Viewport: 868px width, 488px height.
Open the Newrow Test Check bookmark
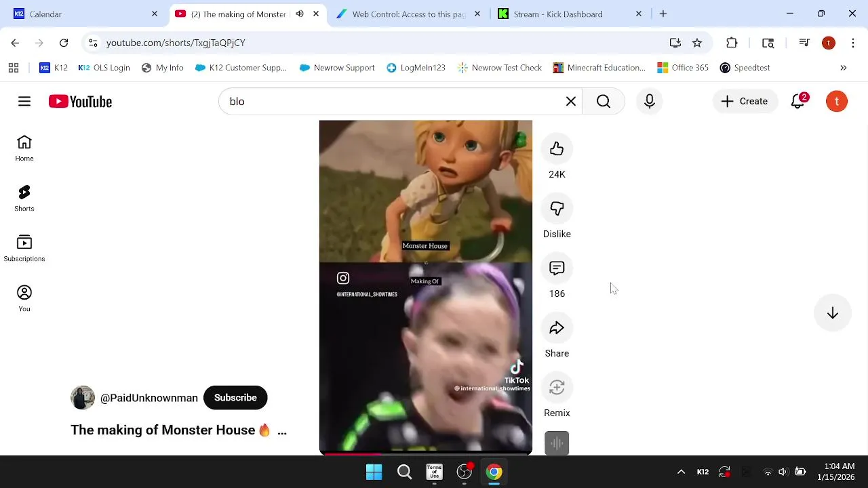[500, 68]
